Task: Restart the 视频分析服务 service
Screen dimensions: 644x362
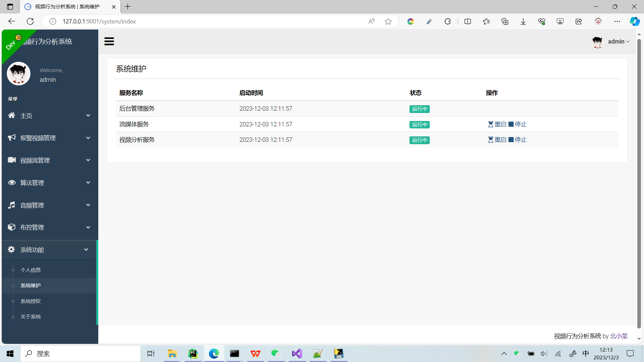Action: click(497, 140)
